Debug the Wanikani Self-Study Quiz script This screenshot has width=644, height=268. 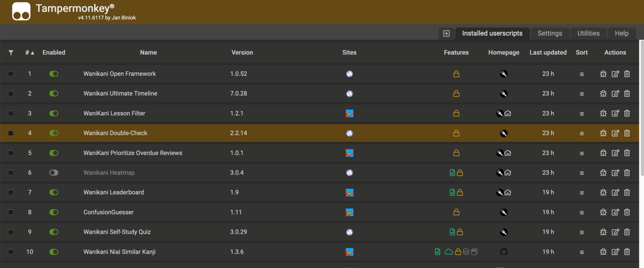point(603,232)
